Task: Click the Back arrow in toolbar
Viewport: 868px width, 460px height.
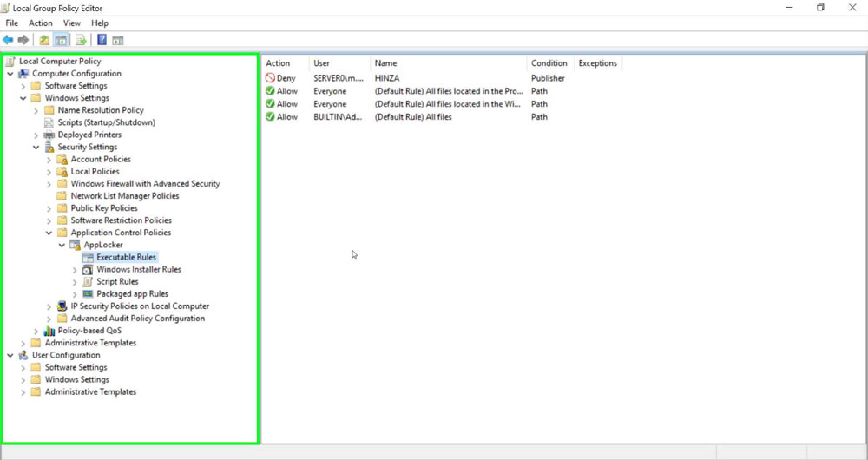Action: 8,40
